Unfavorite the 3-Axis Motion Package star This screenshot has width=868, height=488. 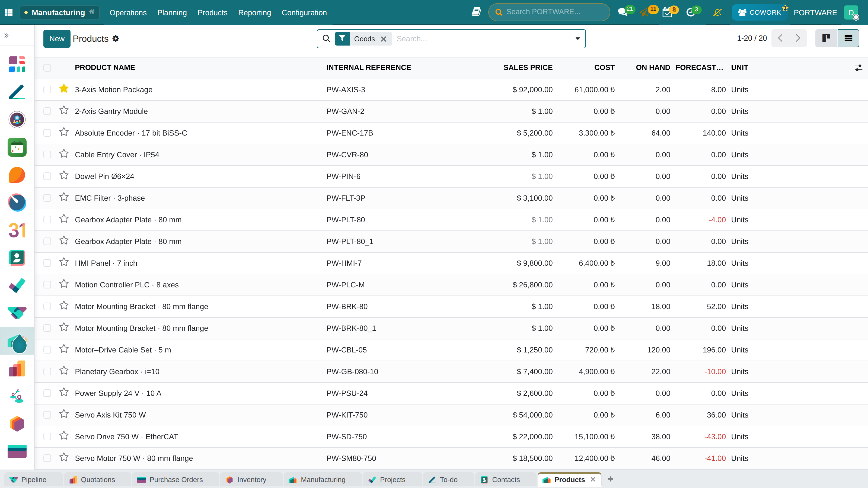[x=64, y=89]
